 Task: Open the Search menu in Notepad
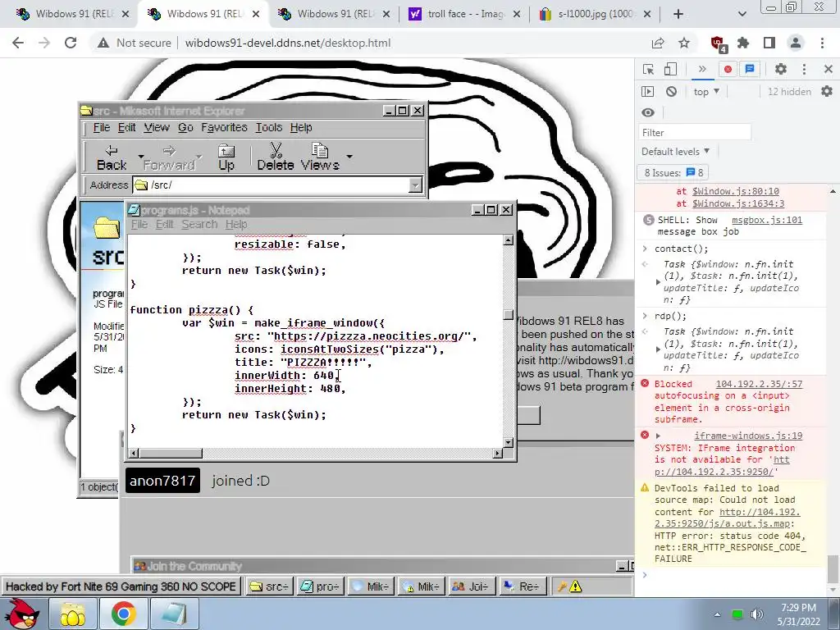point(199,225)
